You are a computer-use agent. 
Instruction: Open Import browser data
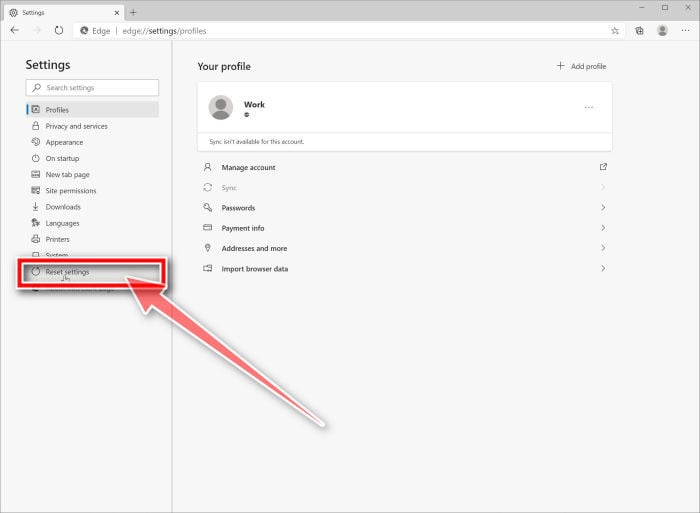[x=405, y=269]
